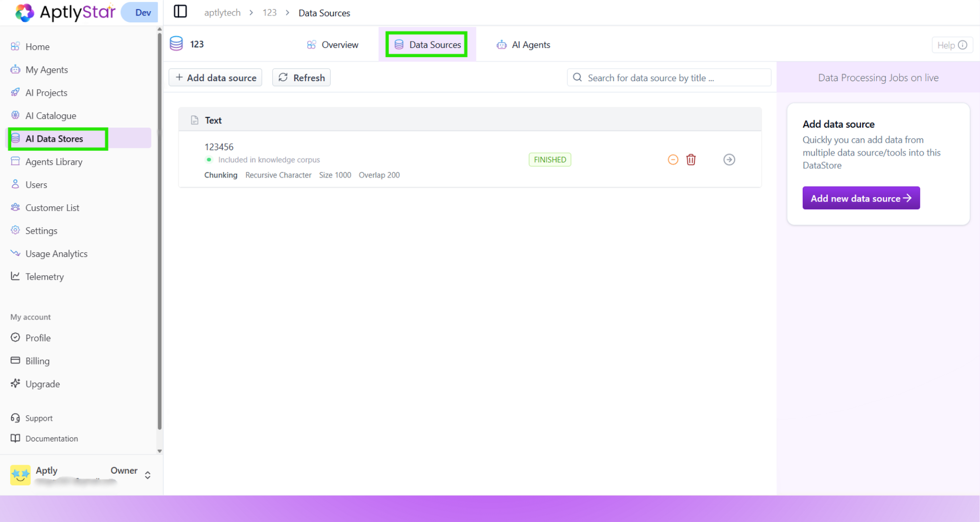Open the aptlytech breadcrumb item
Screen dimensions: 980x522
tap(222, 13)
